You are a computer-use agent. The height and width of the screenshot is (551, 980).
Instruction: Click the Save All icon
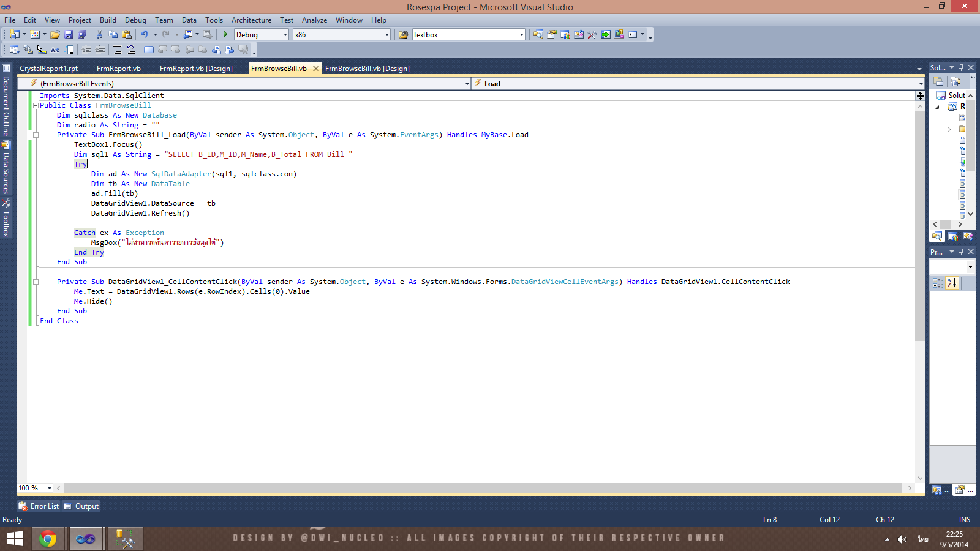tap(82, 34)
